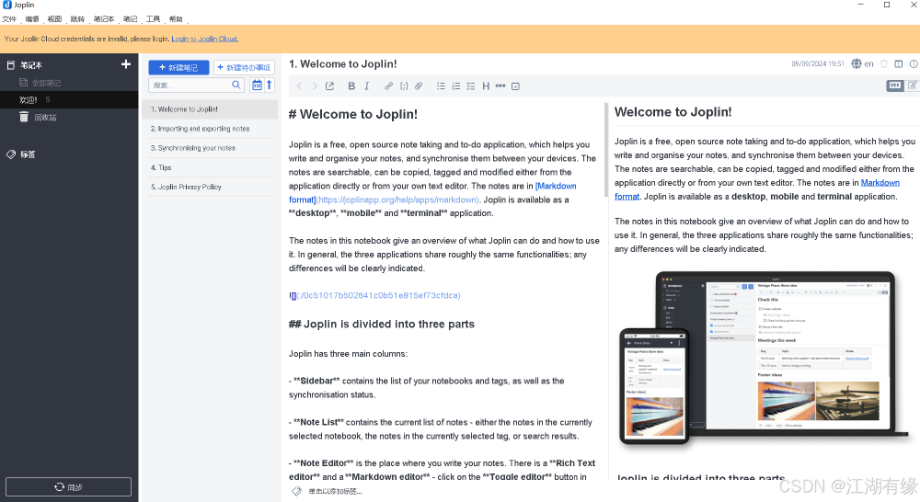Set an alarm with the bell icon

pyautogui.click(x=884, y=64)
